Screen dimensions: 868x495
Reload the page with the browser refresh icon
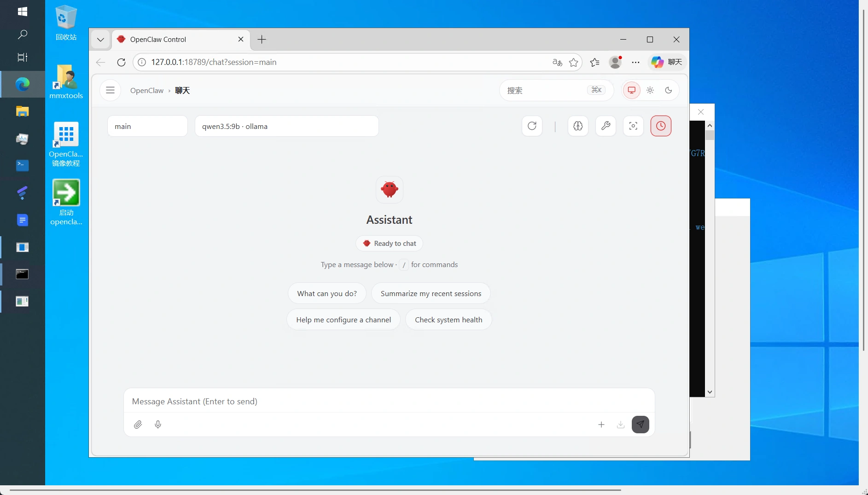(121, 62)
